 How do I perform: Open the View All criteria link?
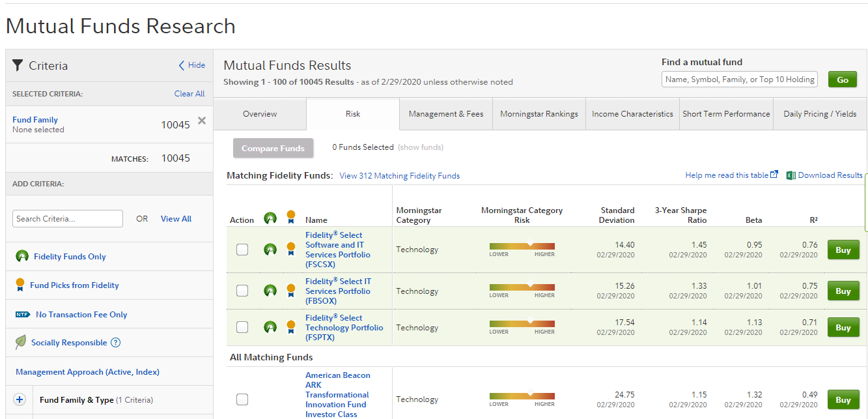click(176, 219)
